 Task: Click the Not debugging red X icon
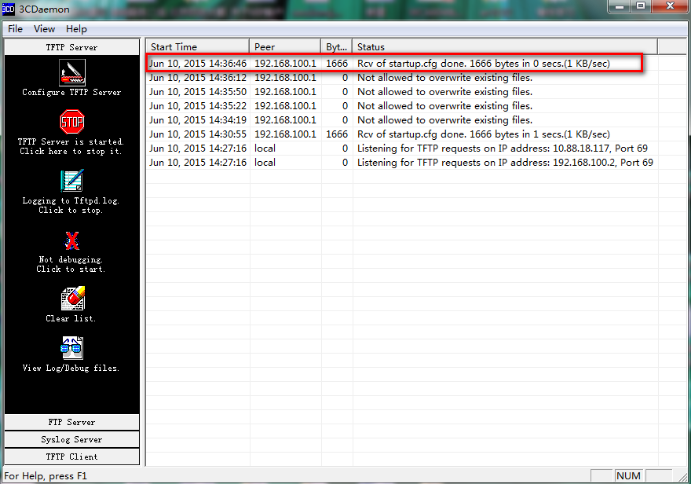tap(72, 241)
